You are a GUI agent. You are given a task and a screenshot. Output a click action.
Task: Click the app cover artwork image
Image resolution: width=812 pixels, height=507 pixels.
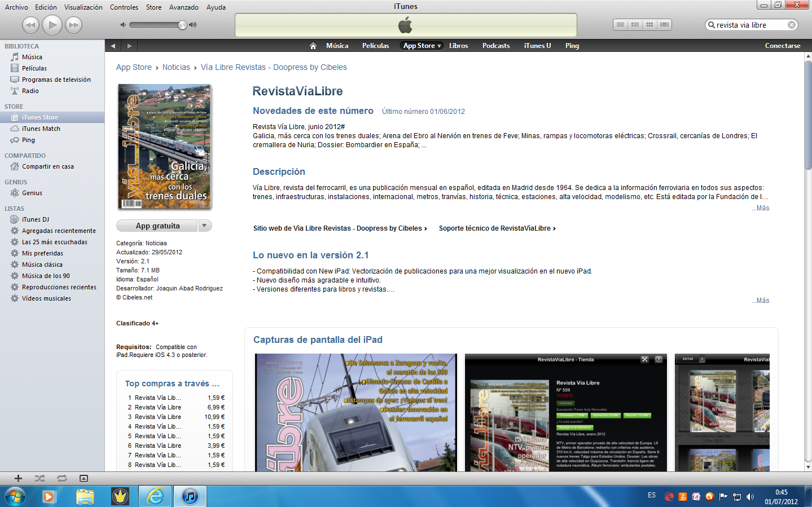[x=164, y=147]
